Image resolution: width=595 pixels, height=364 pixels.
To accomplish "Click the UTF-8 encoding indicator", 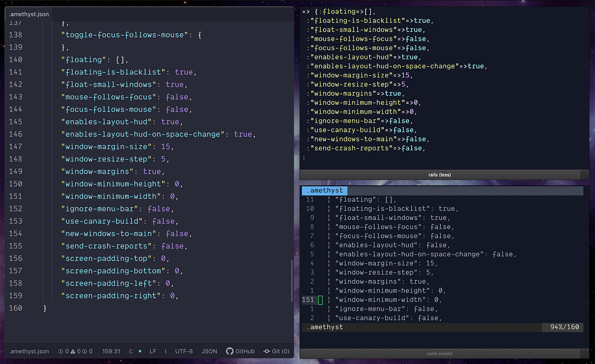I will [183, 351].
